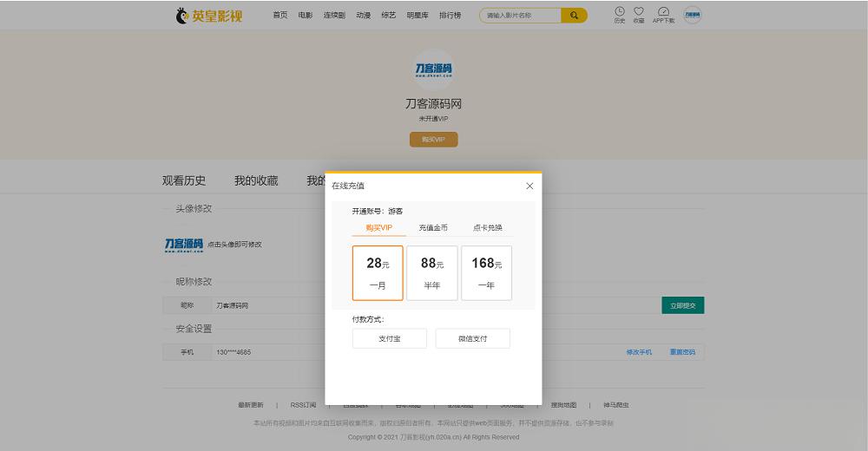The height and width of the screenshot is (451, 868).
Task: Click the 修改手机 link
Action: click(639, 352)
